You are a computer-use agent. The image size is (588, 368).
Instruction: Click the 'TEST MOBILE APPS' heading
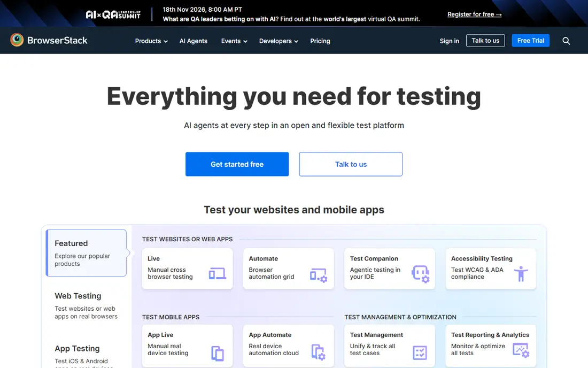(x=171, y=317)
